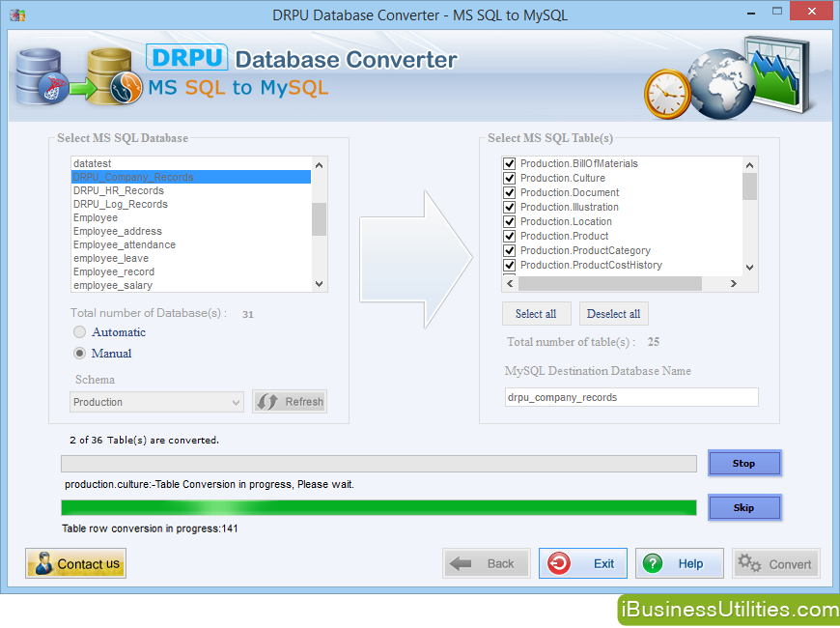This screenshot has width=840, height=628.
Task: Select the Automatic radio option
Action: pos(79,332)
